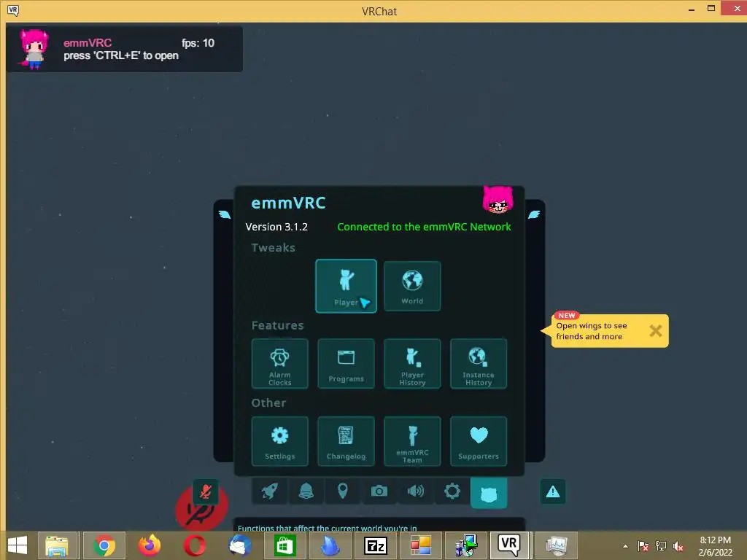
Task: Open the Windows Start button
Action: click(18, 545)
